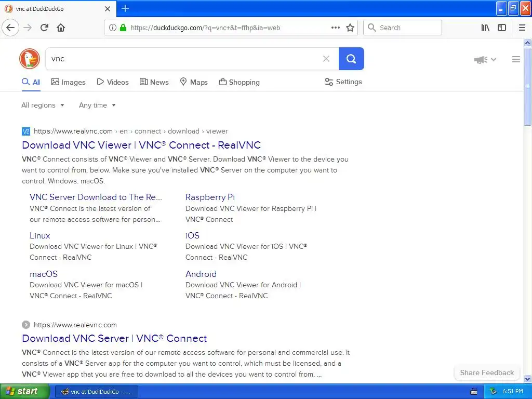Open the megaphone spread menu
Image resolution: width=532 pixels, height=399 pixels.
[x=485, y=60]
